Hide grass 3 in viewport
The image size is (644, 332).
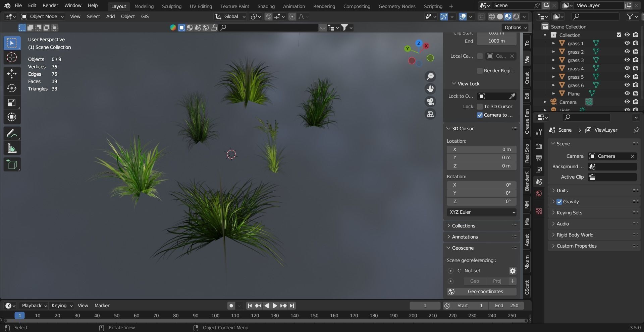click(x=627, y=60)
